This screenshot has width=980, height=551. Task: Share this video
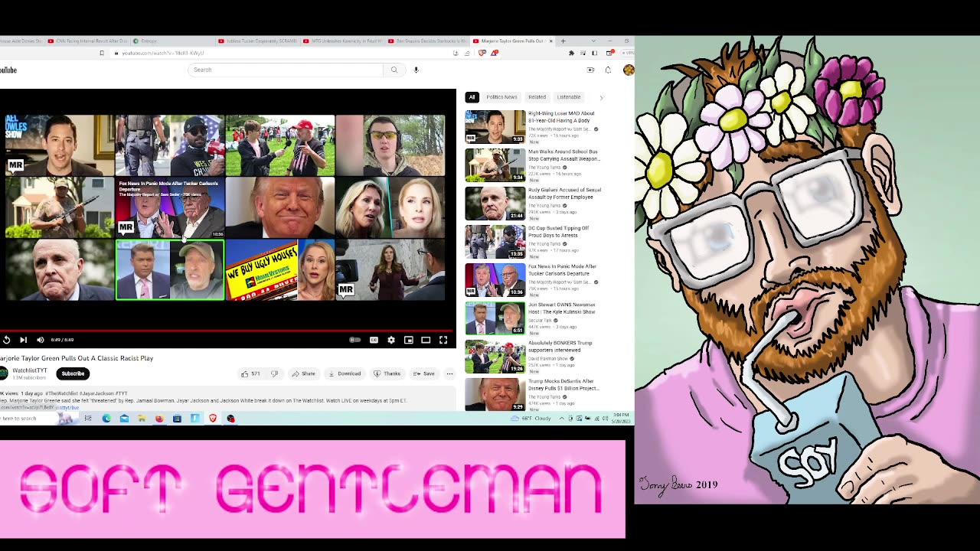(303, 373)
